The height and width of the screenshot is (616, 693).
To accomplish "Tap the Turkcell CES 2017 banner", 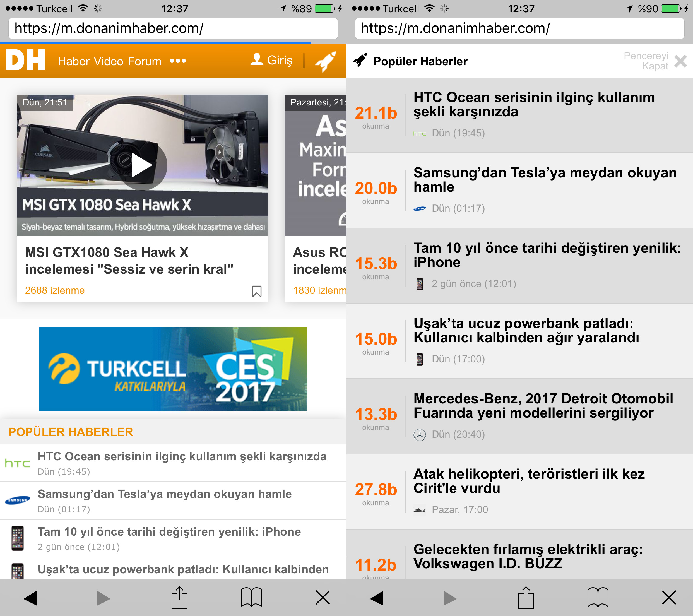I will (173, 369).
